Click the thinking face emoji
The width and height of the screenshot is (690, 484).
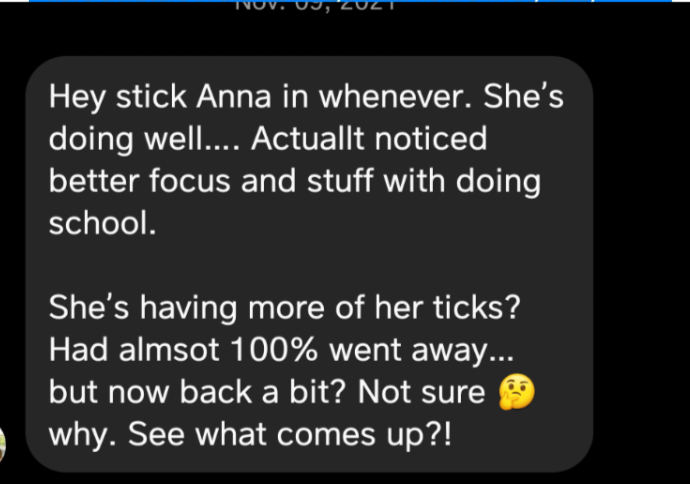pos(516,392)
